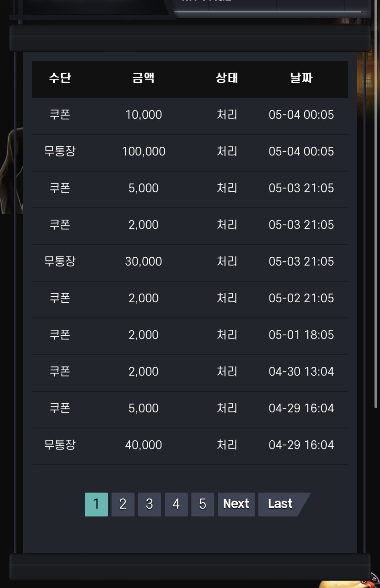Click the 금액 column header
The height and width of the screenshot is (588, 380).
tap(144, 78)
